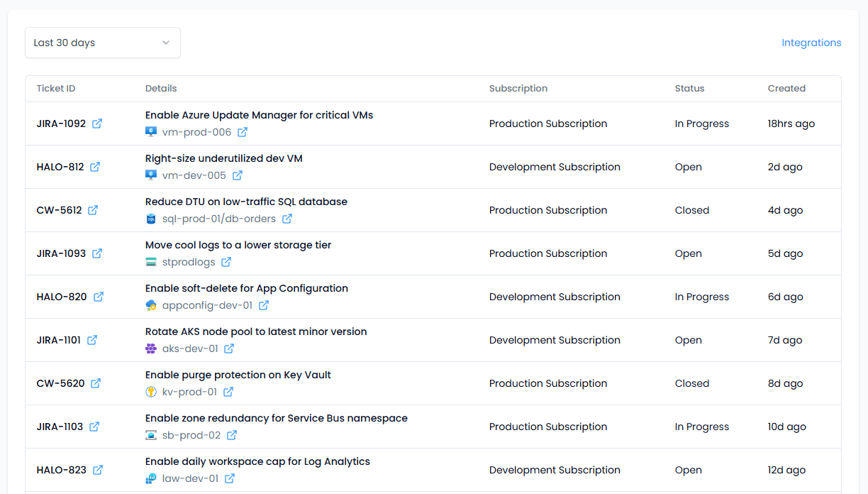Click external link icon beside CW-5620

(x=96, y=383)
